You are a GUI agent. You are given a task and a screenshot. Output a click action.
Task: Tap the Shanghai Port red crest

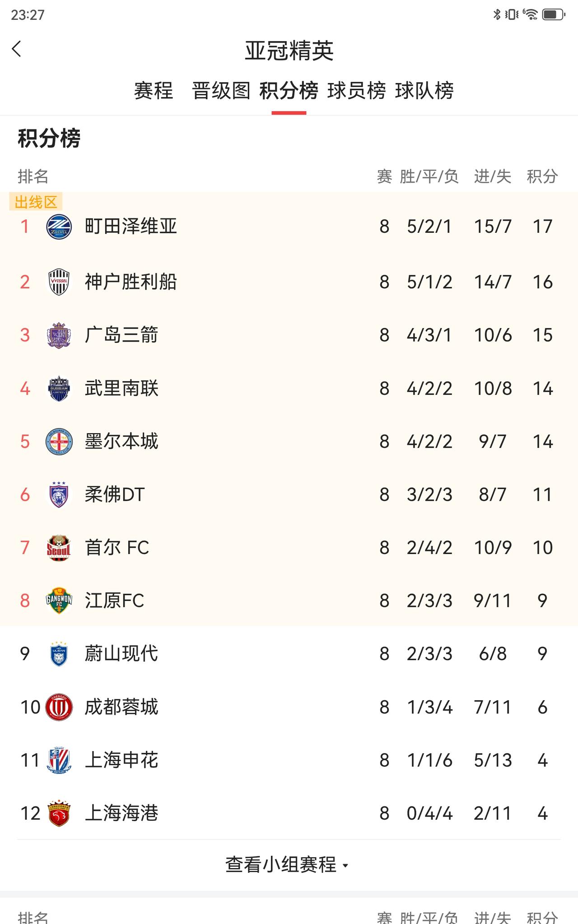(59, 813)
